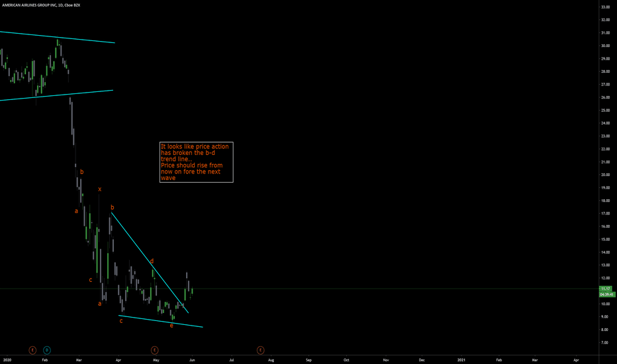Screen dimensions: 617x364
Task: Click the 33.00 price axis label
Action: [605, 7]
